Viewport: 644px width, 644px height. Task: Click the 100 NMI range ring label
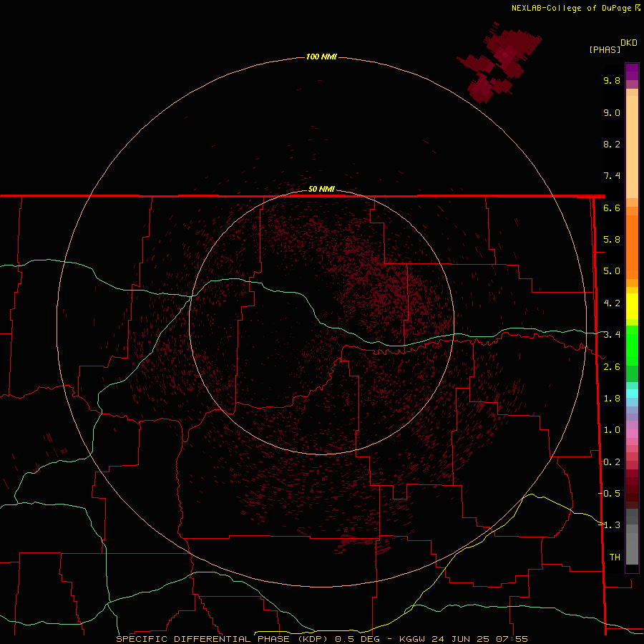click(321, 57)
